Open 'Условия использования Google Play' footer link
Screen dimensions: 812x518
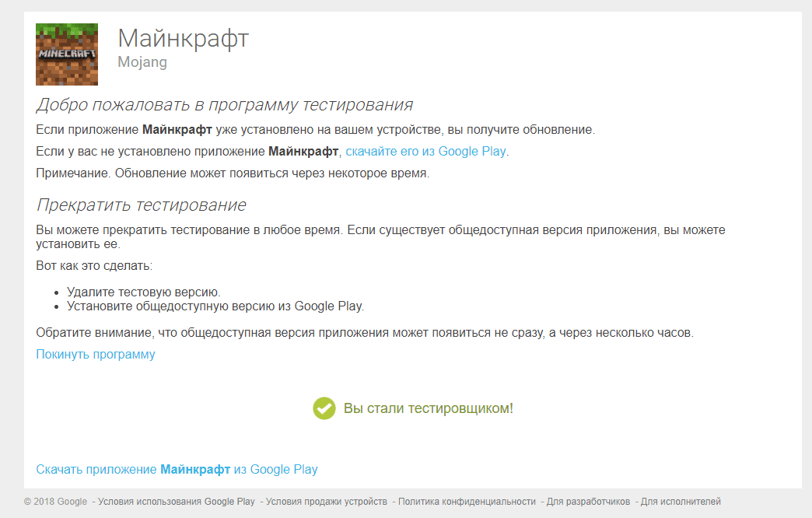(x=177, y=502)
